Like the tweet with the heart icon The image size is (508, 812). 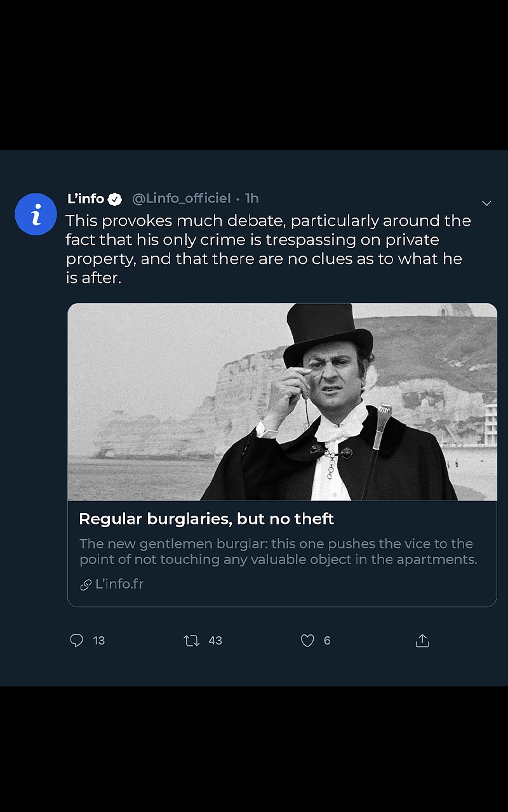coord(307,641)
